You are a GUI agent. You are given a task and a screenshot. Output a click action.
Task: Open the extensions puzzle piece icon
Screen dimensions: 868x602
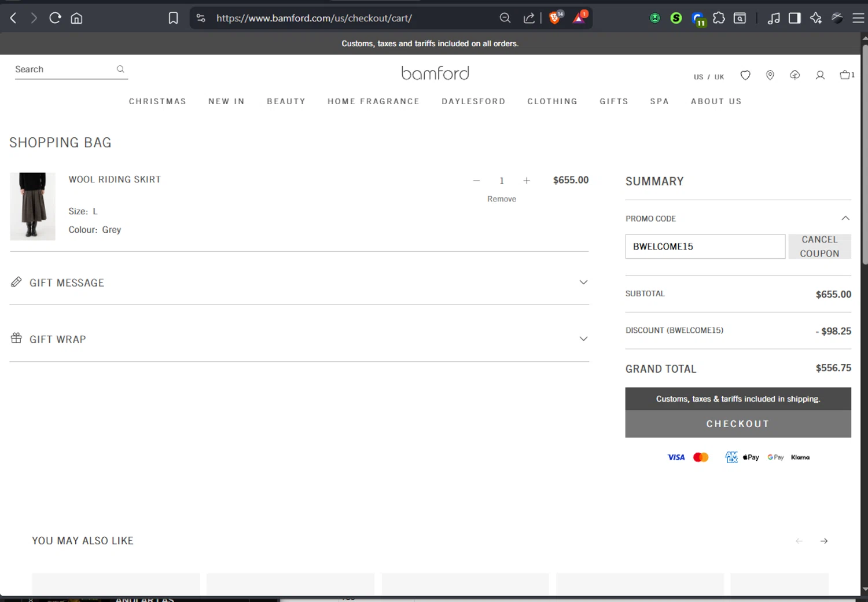point(719,18)
